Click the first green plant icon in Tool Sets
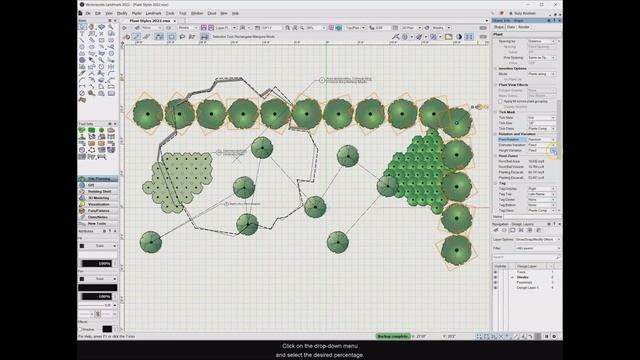 pyautogui.click(x=82, y=131)
